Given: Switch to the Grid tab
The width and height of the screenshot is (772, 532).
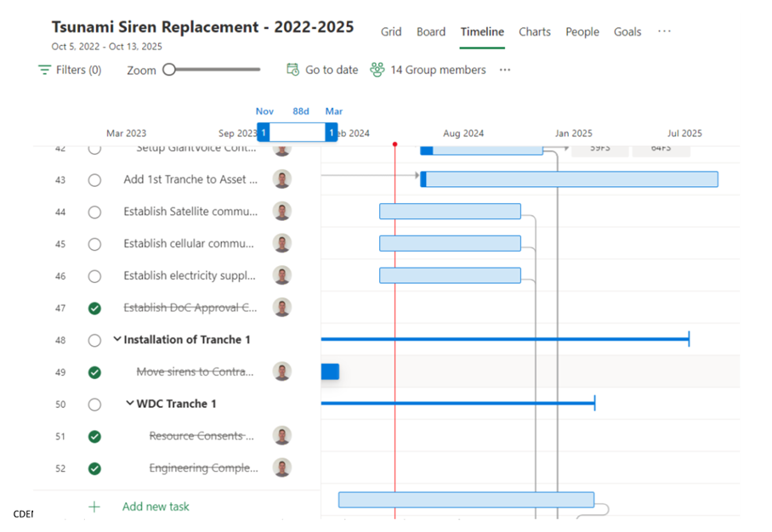Looking at the screenshot, I should pos(390,31).
